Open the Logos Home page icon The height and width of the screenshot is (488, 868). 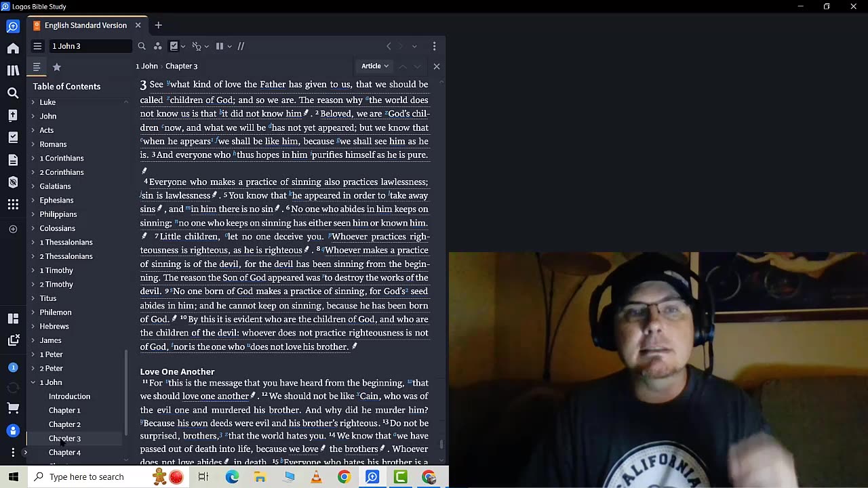coord(13,48)
